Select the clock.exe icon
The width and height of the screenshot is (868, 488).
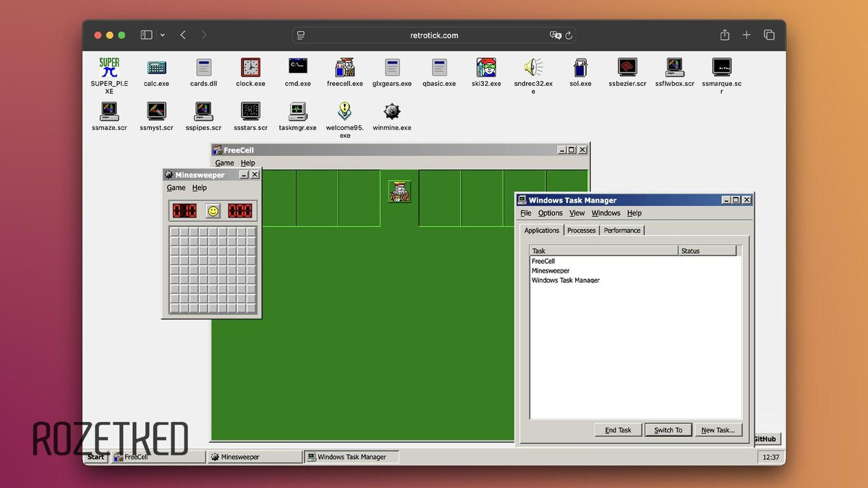pos(250,67)
